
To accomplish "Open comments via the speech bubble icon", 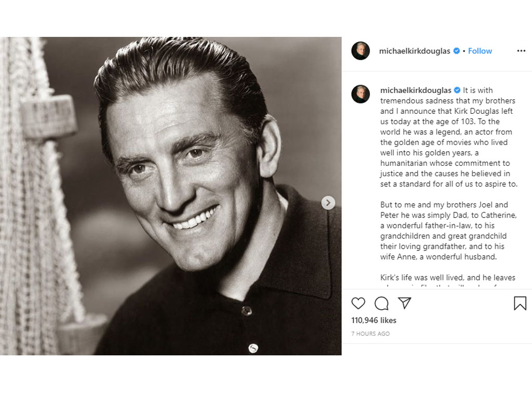I will (x=381, y=303).
